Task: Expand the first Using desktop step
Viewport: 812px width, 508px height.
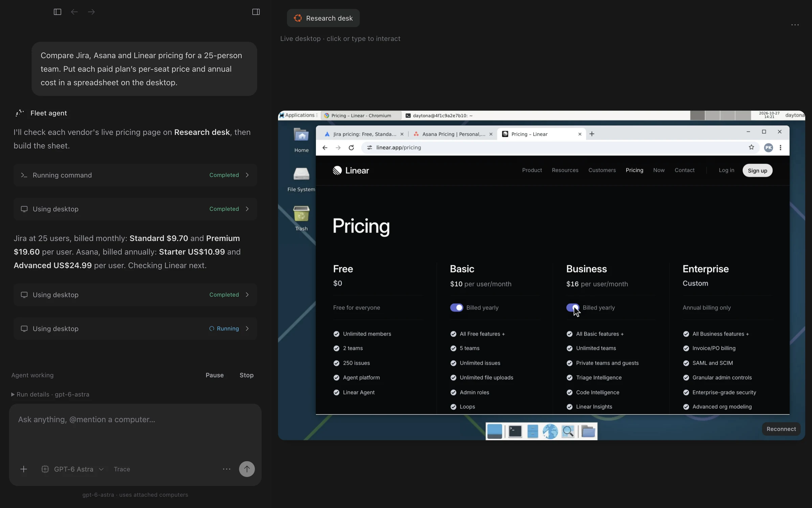Action: (x=135, y=209)
